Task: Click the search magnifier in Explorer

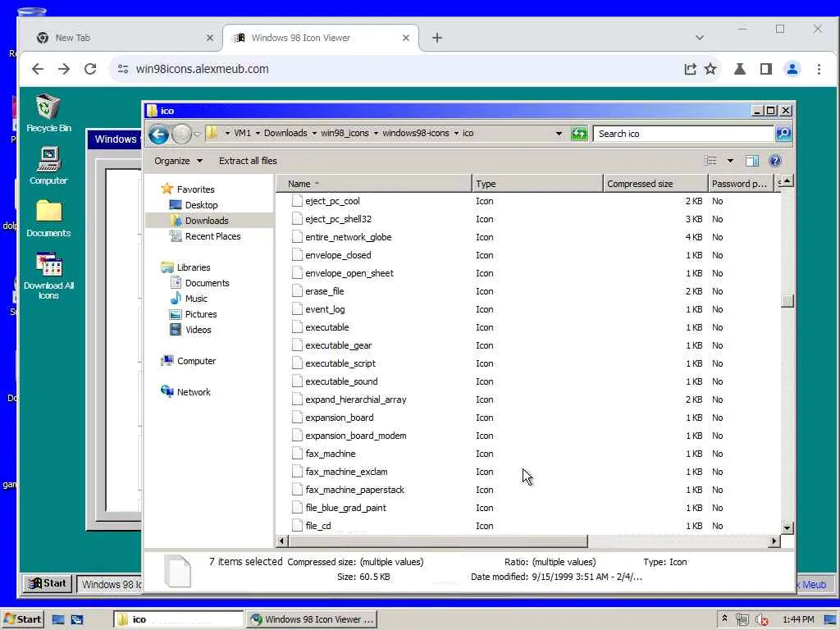Action: pyautogui.click(x=783, y=134)
